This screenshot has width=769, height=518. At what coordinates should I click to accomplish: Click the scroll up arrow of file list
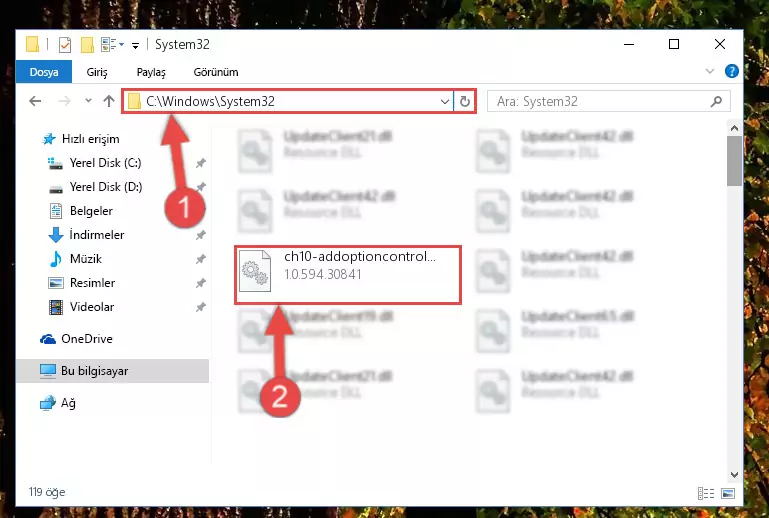click(734, 129)
